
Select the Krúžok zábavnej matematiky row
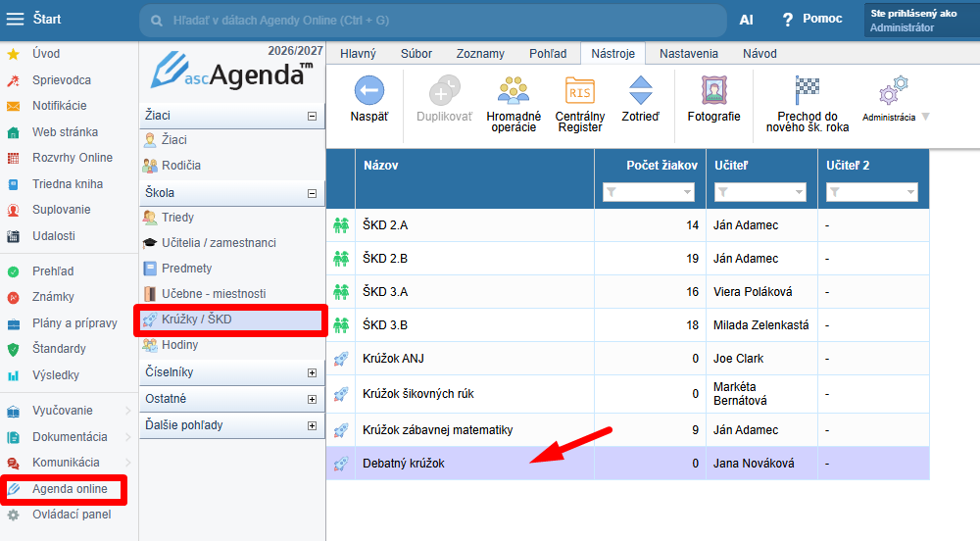tap(627, 430)
